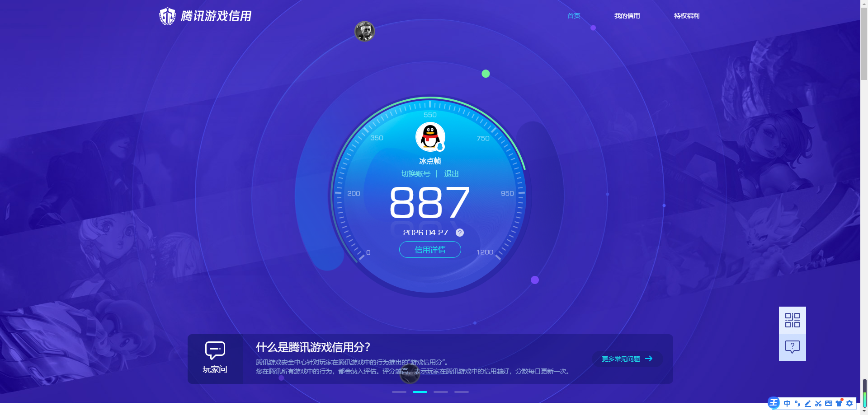Click the 950 gauge label

[x=507, y=194]
